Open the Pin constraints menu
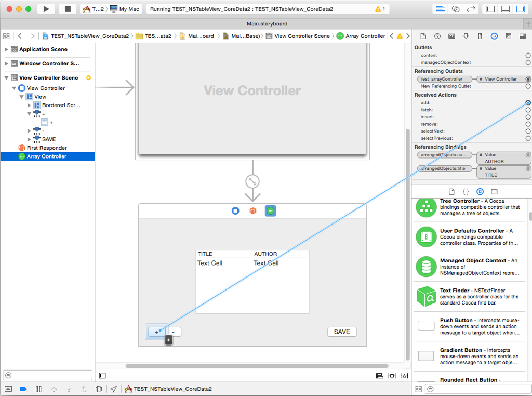Viewport: 532px width, 396px height. (392, 376)
